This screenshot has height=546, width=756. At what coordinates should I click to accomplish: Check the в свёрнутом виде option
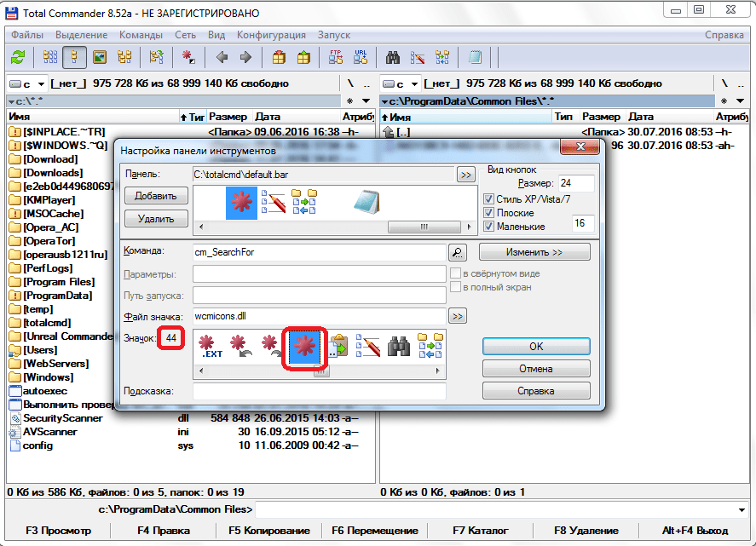click(455, 273)
